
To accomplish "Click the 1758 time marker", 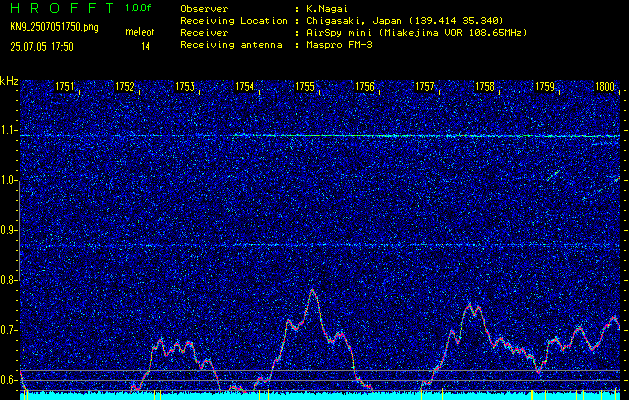I will (x=485, y=86).
